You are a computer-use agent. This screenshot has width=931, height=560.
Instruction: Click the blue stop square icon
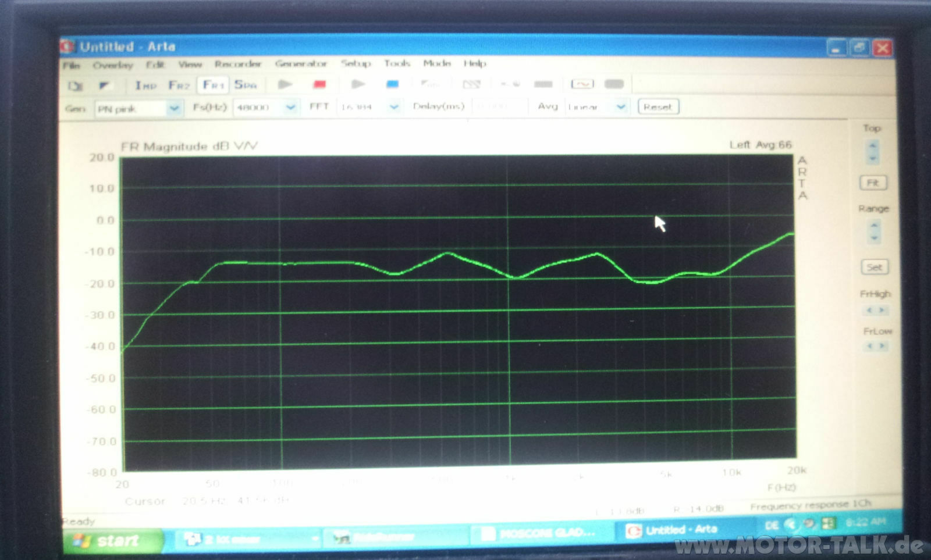click(x=393, y=84)
